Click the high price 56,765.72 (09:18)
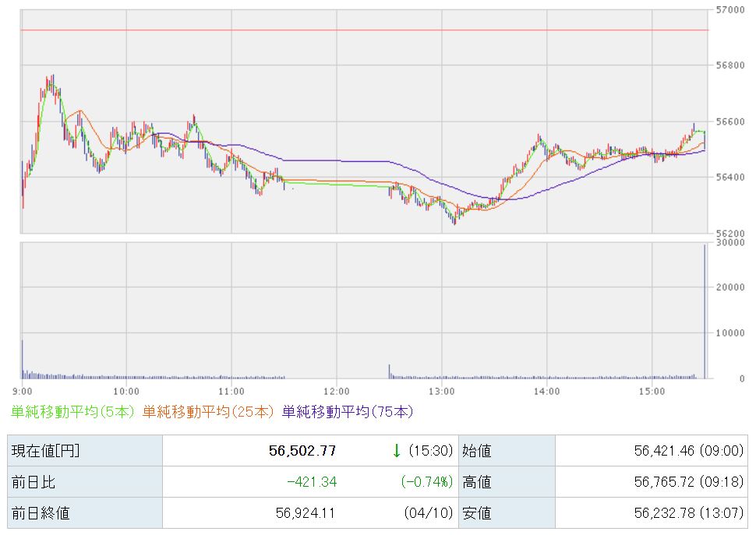The height and width of the screenshot is (535, 756). click(675, 482)
